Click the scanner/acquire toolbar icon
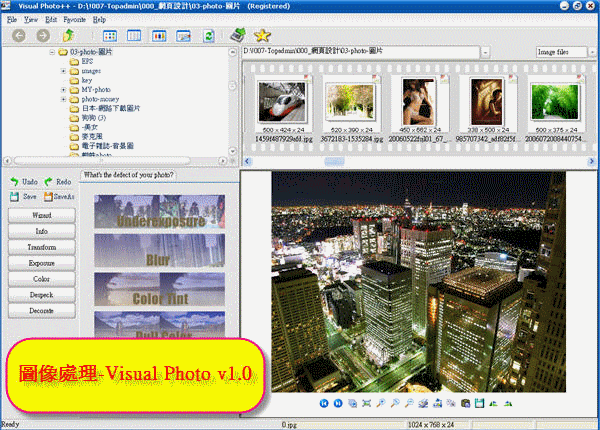The width and height of the screenshot is (600, 430). 237,36
